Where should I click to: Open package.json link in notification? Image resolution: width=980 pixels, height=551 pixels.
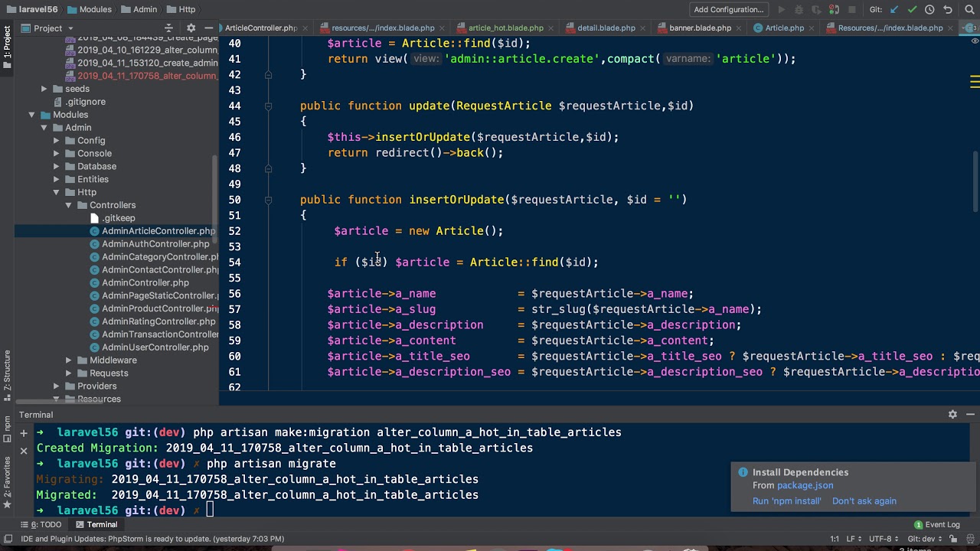(805, 485)
